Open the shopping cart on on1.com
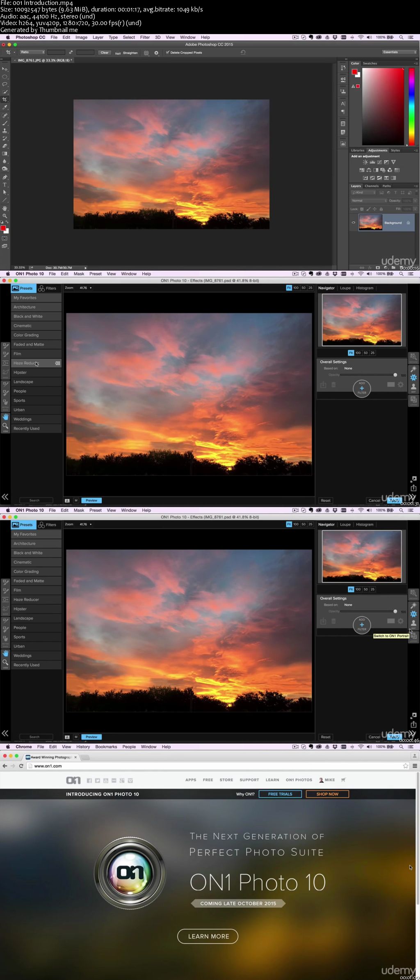The height and width of the screenshot is (980, 420). [x=344, y=780]
